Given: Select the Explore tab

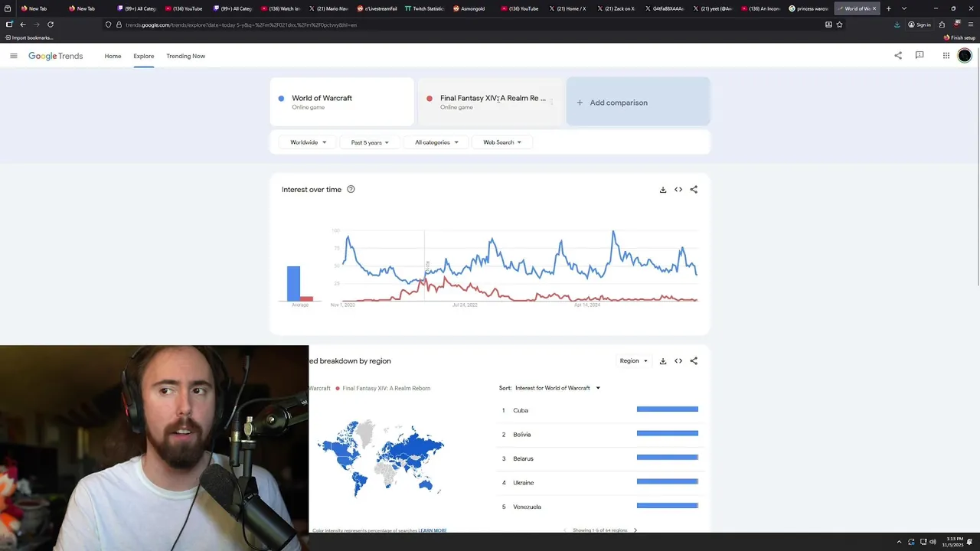Looking at the screenshot, I should (143, 56).
